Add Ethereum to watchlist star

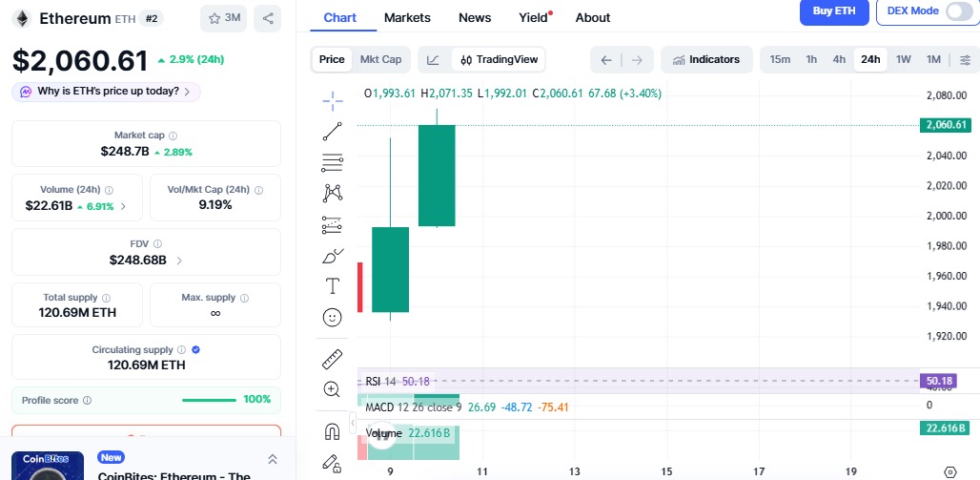coord(224,18)
